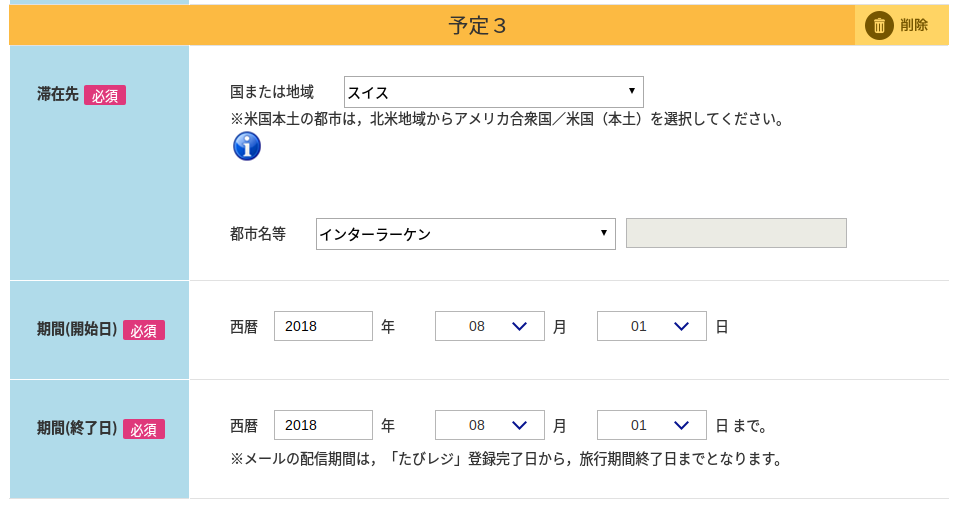Open the 都市名等 dropdown showing インターラーケン

(465, 234)
